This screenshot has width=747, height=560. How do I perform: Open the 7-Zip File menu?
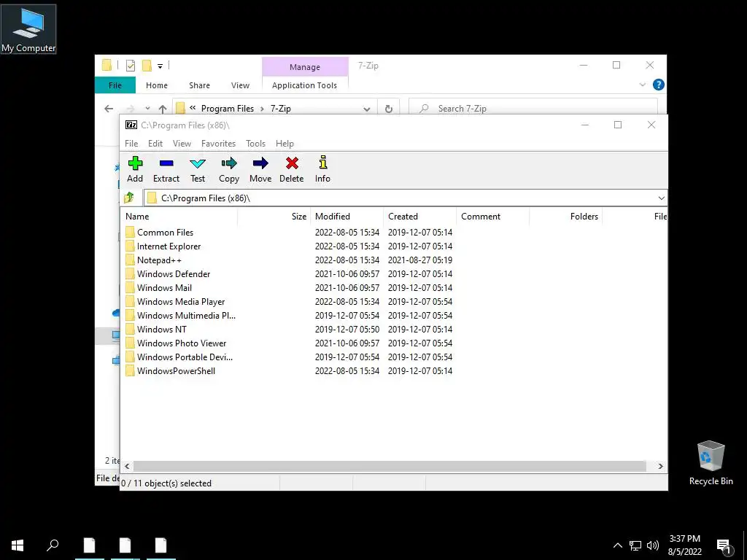131,144
